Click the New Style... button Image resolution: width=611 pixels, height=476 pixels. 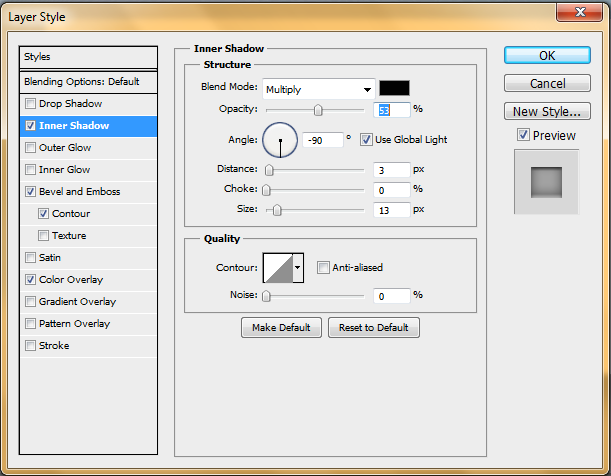click(546, 112)
